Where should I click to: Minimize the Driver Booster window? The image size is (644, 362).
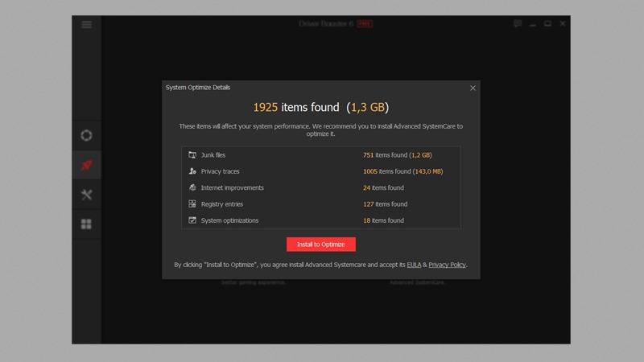[533, 24]
